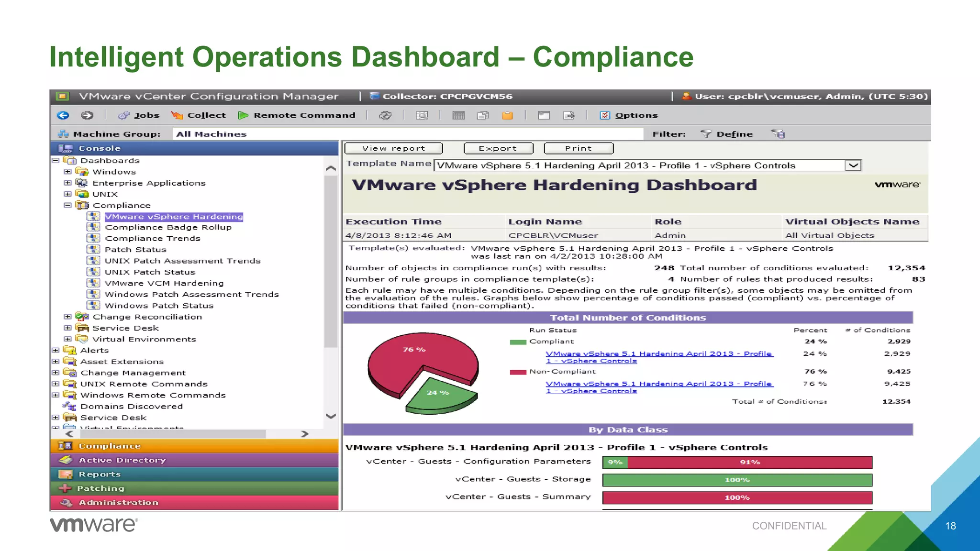Collapse the Compliance dashboards node
Viewport: 980px width, 551px height.
(67, 205)
